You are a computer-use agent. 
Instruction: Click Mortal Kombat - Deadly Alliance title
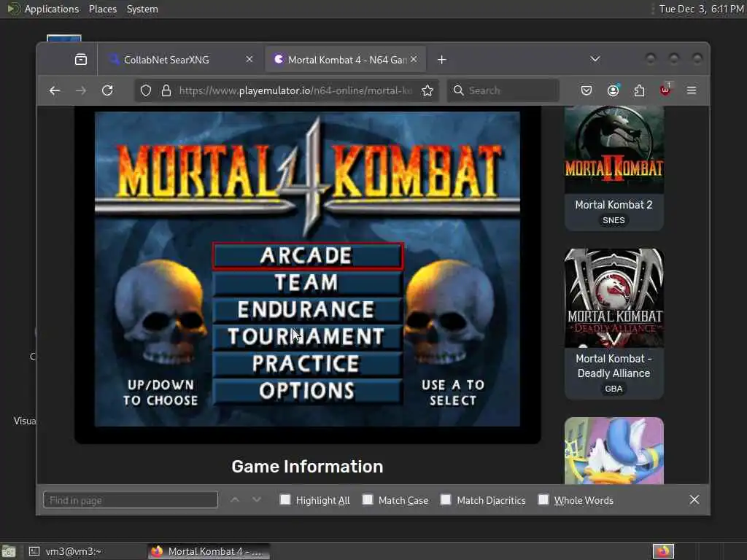[614, 366]
